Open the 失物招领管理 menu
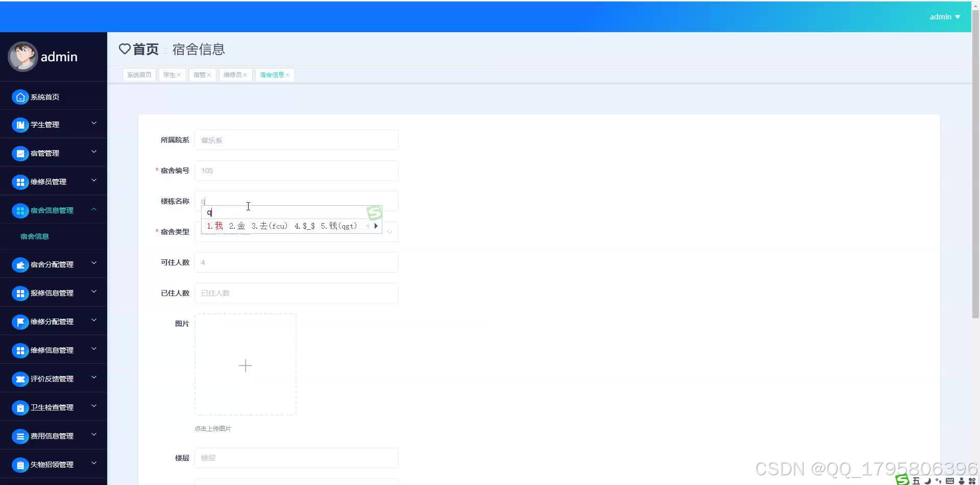This screenshot has height=485, width=980. pos(54,465)
